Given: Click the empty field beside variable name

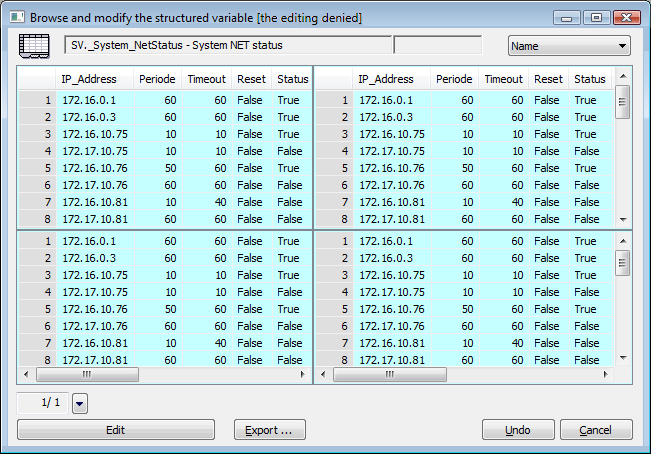Looking at the screenshot, I should [437, 46].
